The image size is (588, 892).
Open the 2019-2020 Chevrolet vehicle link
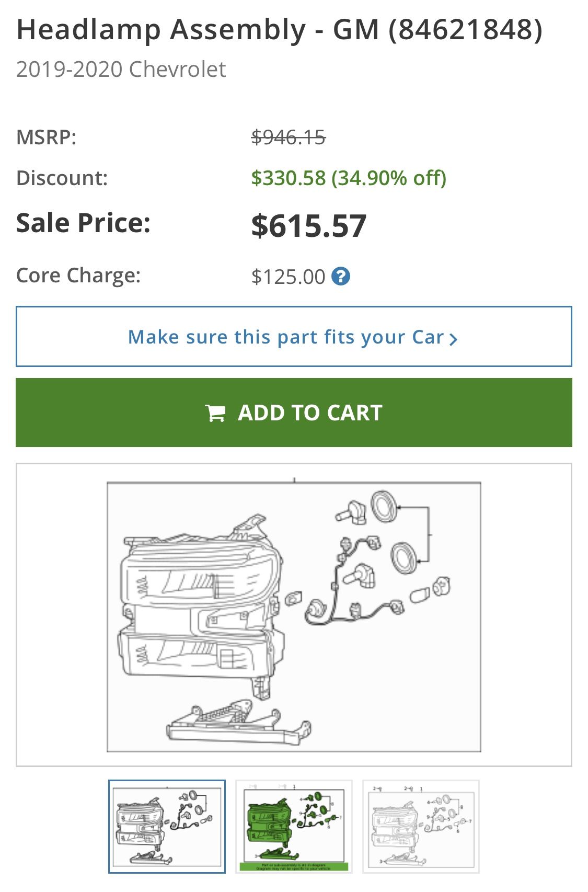pyautogui.click(x=121, y=68)
